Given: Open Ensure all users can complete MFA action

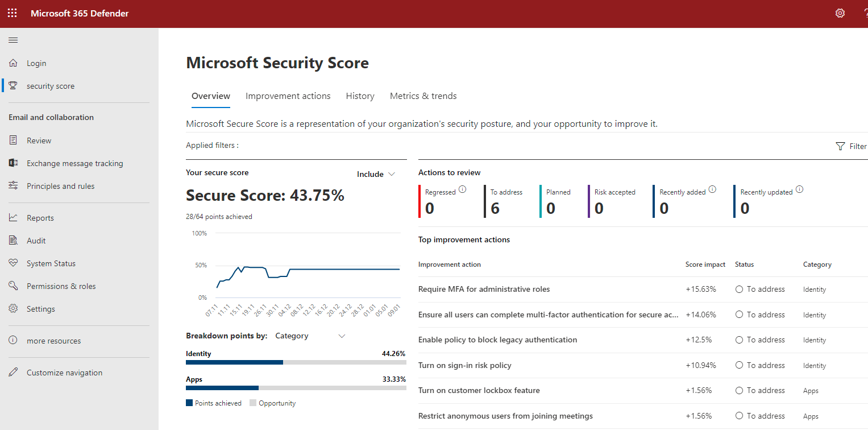Looking at the screenshot, I should coord(548,315).
